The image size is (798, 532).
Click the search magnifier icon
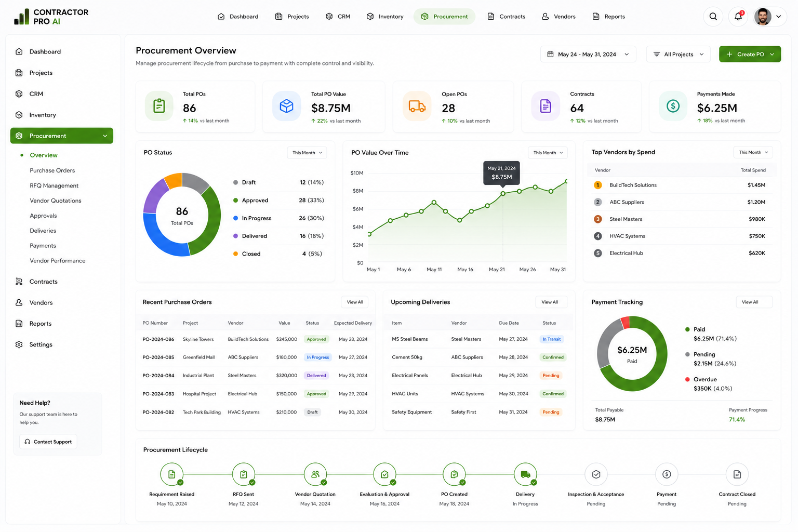[x=713, y=17]
